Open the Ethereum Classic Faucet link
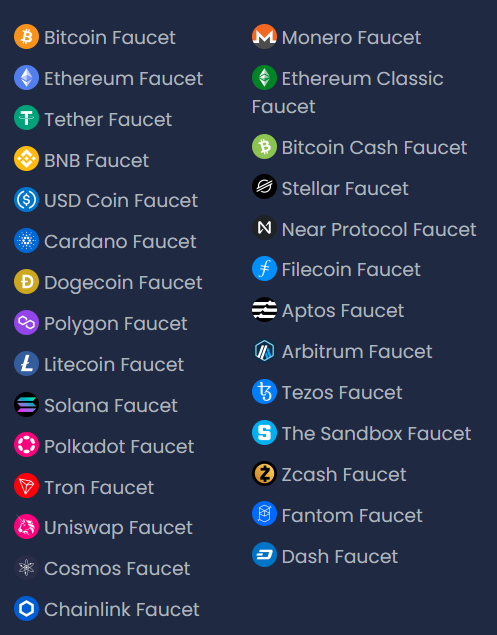Viewport: 497px width, 635px height. [x=348, y=92]
